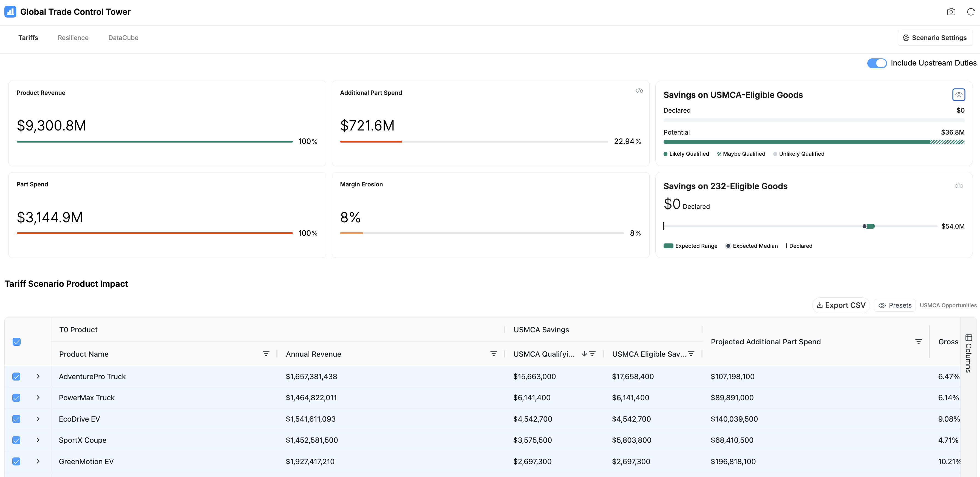
Task: Switch to the Tariffs tab
Action: click(x=28, y=38)
